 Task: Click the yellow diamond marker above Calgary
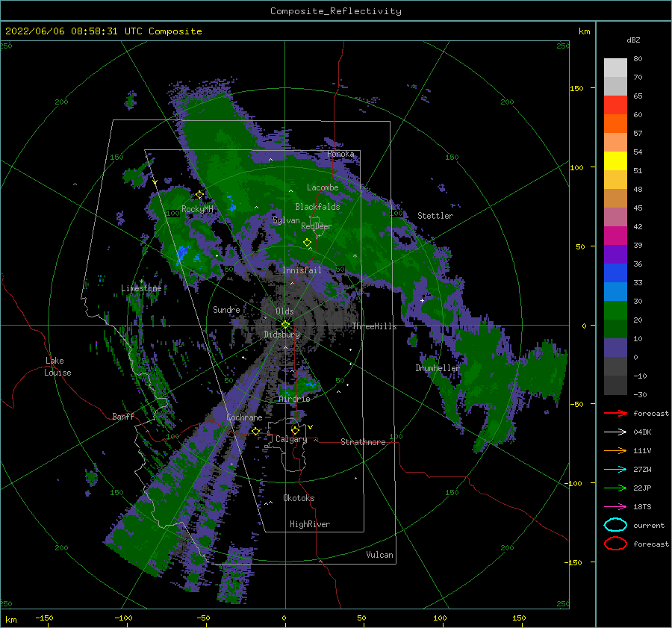[x=295, y=430]
